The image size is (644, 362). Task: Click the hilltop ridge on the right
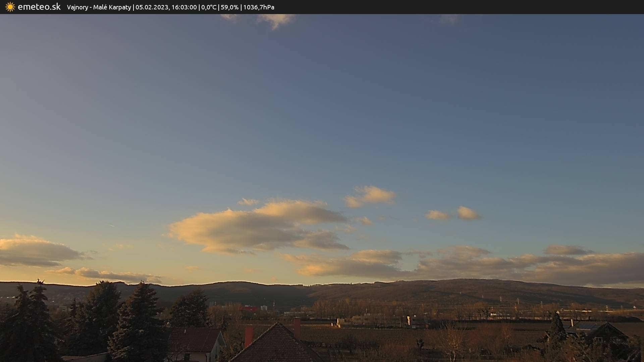click(470, 282)
